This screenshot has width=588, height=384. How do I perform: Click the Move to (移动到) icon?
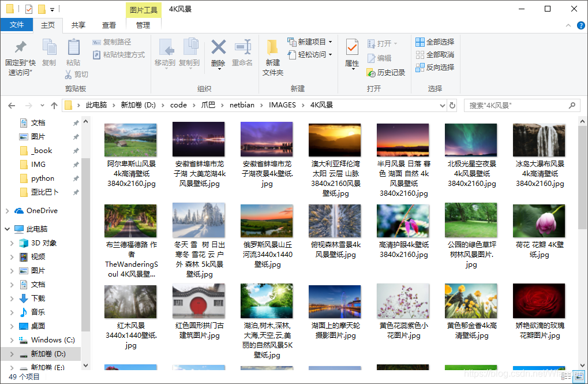166,48
